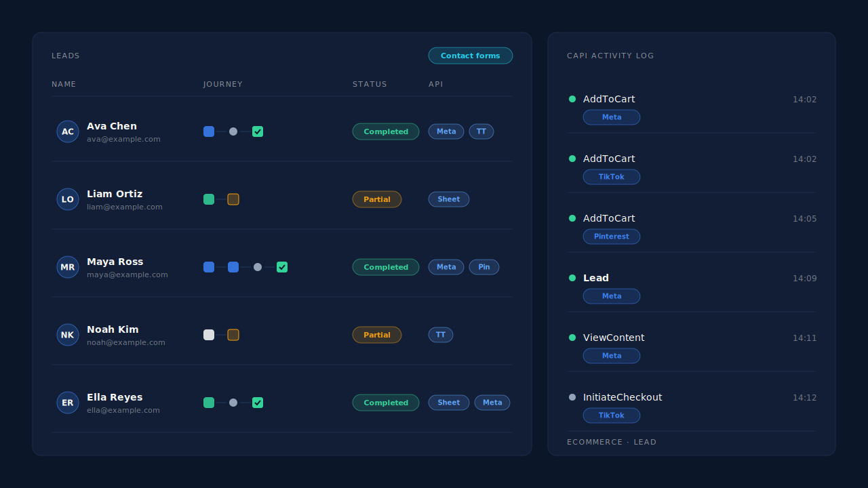Click the 14:09 timestamp in the activity log
Screen dimensions: 868x488
[805, 279]
